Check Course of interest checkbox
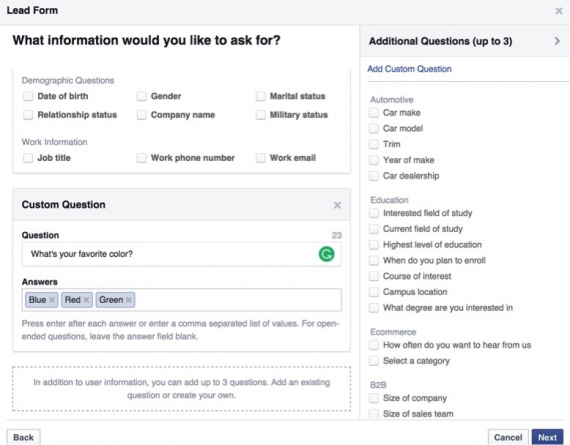 374,276
